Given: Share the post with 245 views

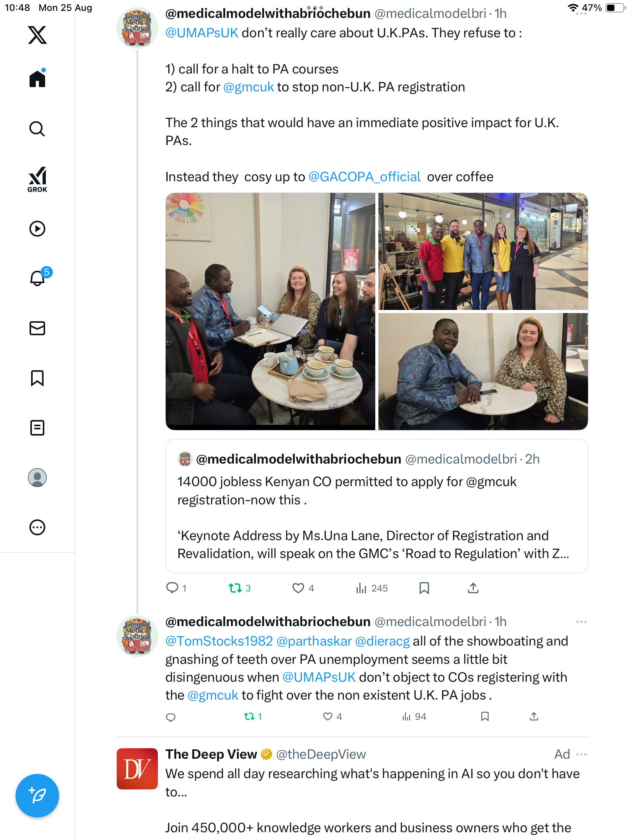Looking at the screenshot, I should click(473, 588).
